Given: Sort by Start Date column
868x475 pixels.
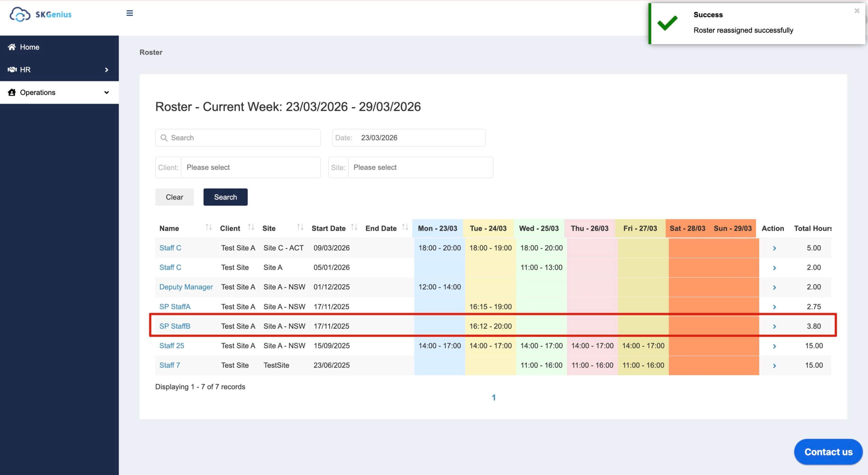Looking at the screenshot, I should tap(354, 227).
